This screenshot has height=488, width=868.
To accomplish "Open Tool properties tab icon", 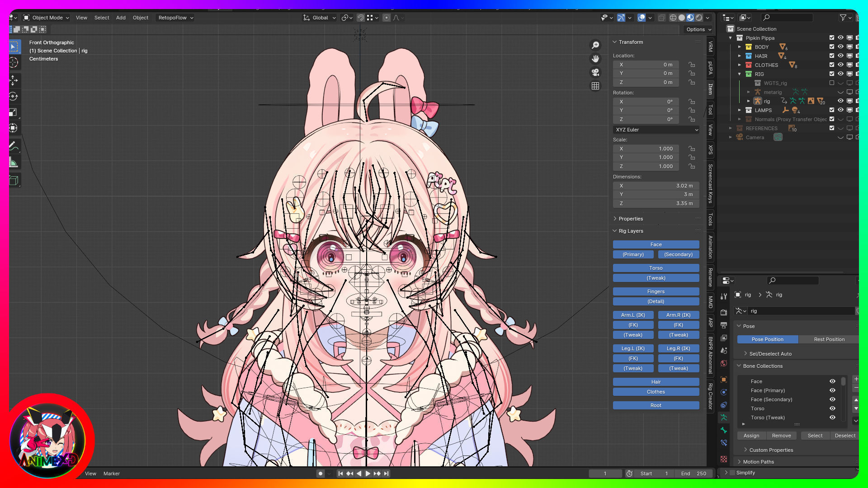I will pyautogui.click(x=724, y=296).
